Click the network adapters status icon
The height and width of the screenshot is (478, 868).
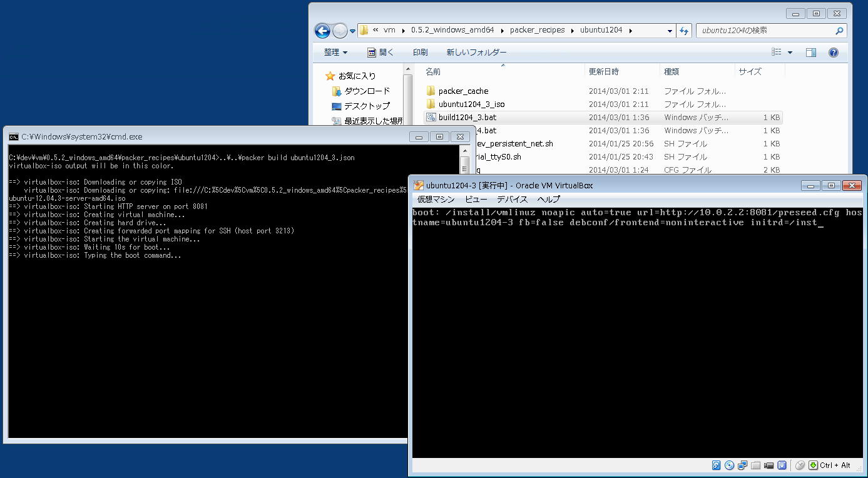(x=743, y=465)
